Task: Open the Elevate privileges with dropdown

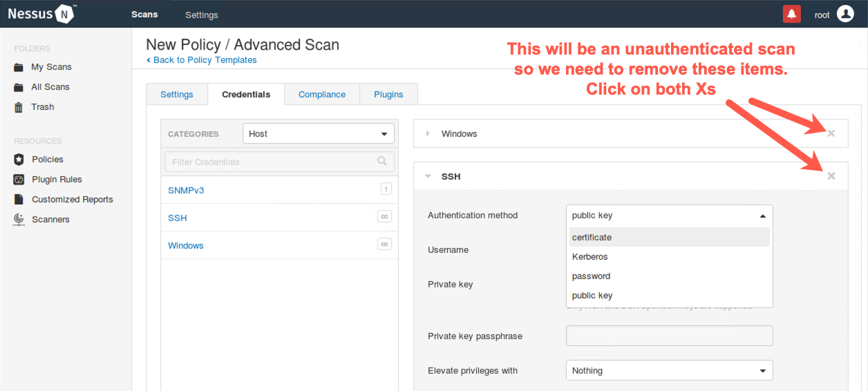Action: [x=669, y=370]
